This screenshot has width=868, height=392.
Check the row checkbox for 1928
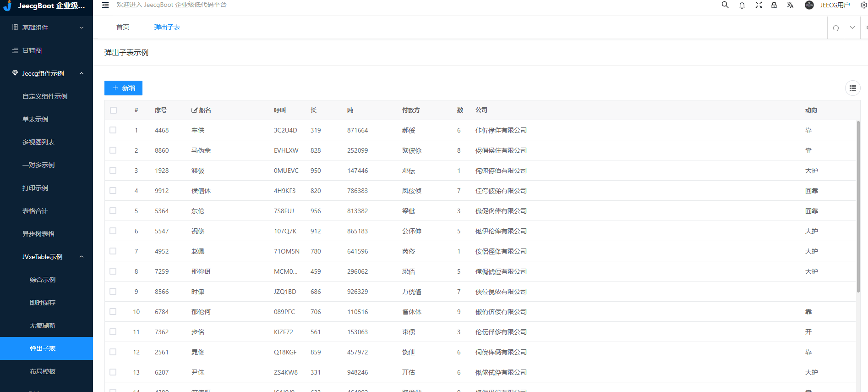coord(113,171)
